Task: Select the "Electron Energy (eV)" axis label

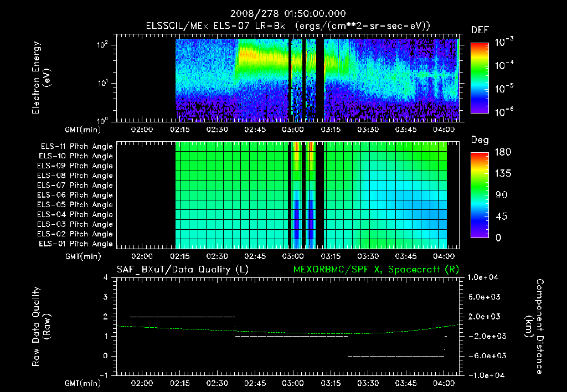Action: 41,78
